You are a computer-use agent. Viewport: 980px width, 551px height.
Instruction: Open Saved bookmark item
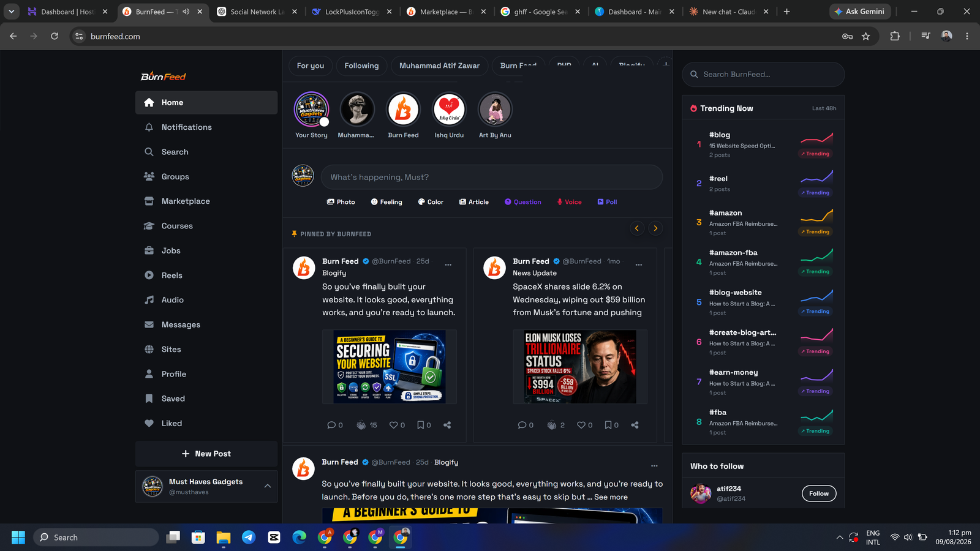click(x=206, y=399)
